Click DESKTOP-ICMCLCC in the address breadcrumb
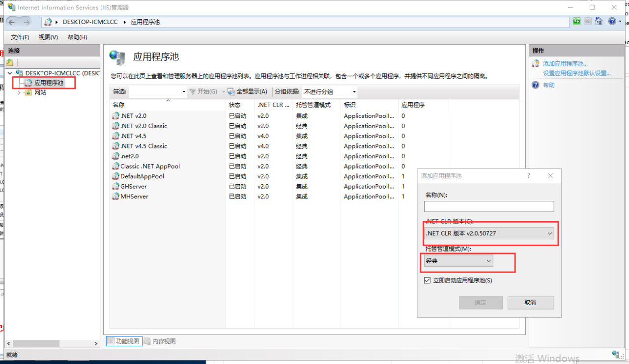629x364 pixels. (x=90, y=22)
